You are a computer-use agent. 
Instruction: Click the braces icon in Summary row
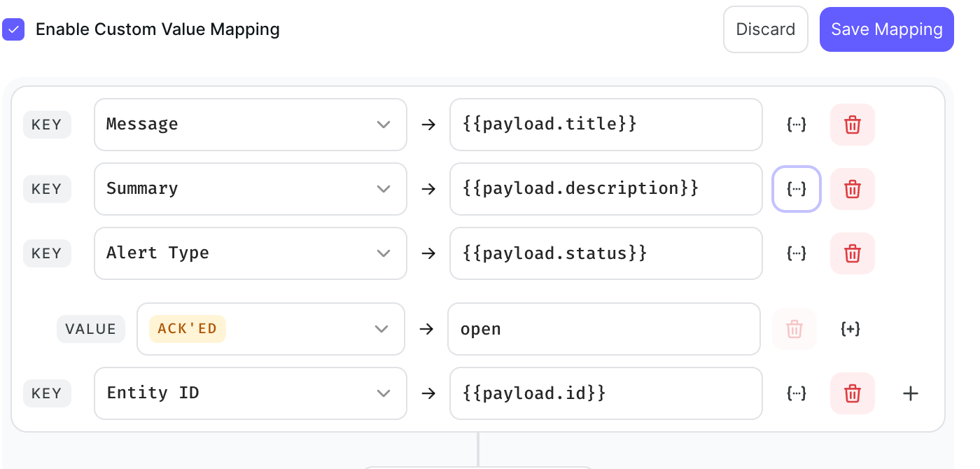click(x=797, y=189)
